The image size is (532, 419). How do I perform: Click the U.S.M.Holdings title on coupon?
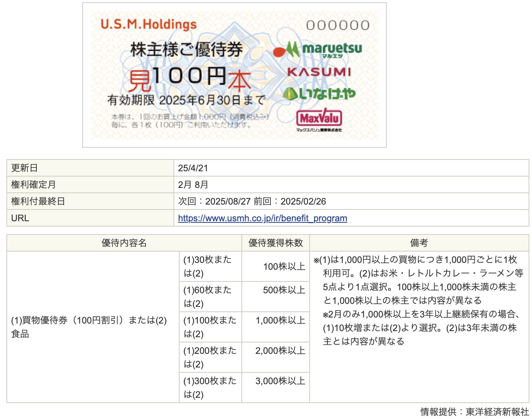coord(149,24)
